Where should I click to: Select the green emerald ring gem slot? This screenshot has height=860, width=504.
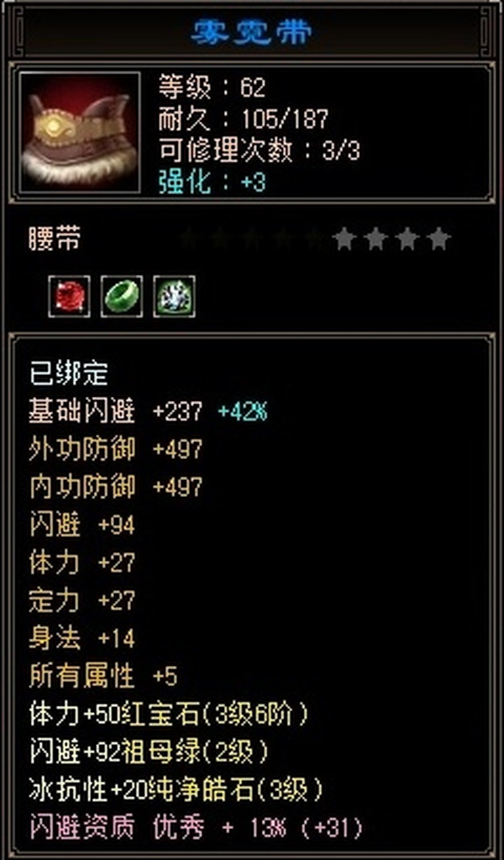pyautogui.click(x=122, y=297)
